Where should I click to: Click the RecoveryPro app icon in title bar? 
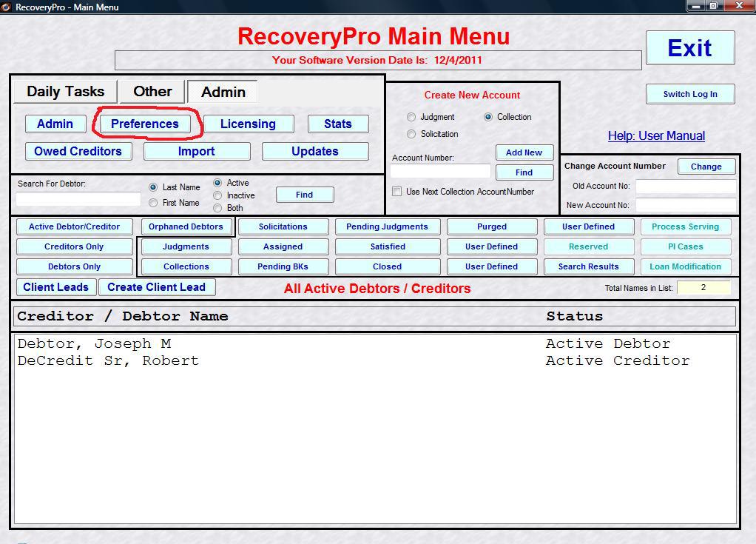coord(6,7)
